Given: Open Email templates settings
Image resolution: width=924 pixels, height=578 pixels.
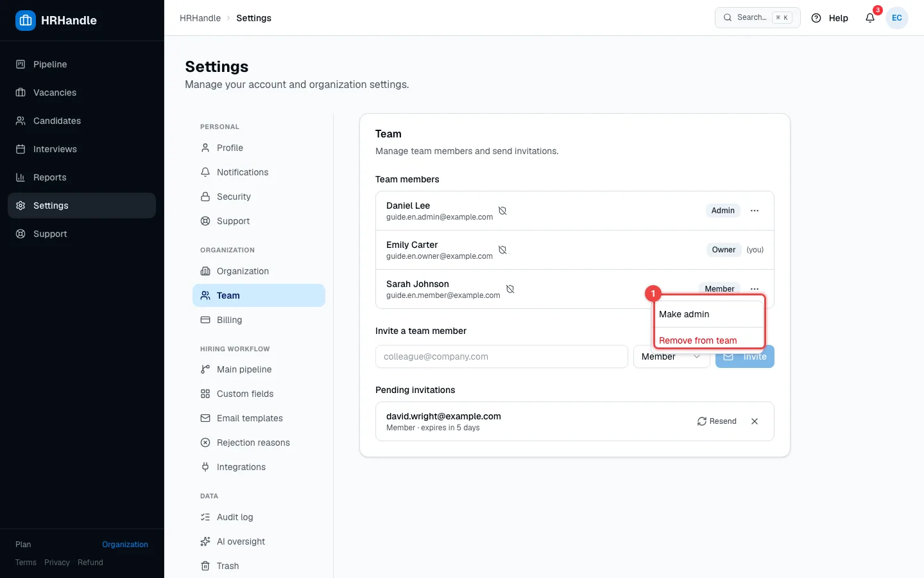Looking at the screenshot, I should 259,418.
